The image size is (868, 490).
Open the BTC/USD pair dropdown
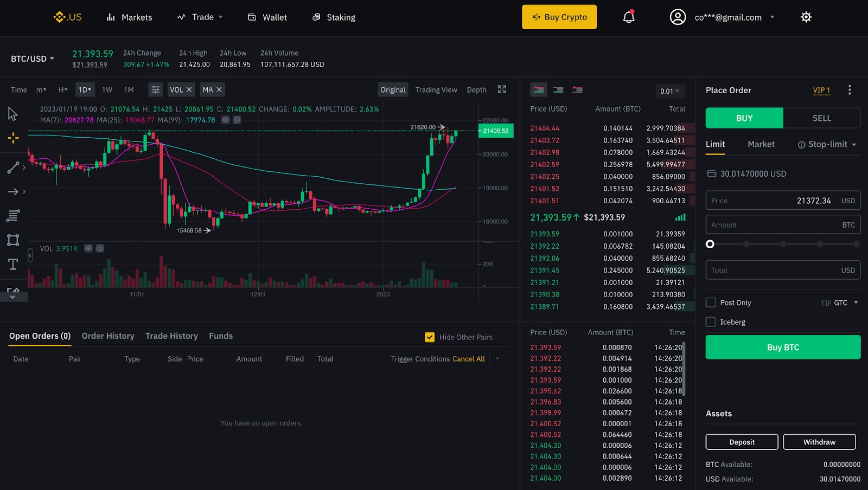pos(33,59)
